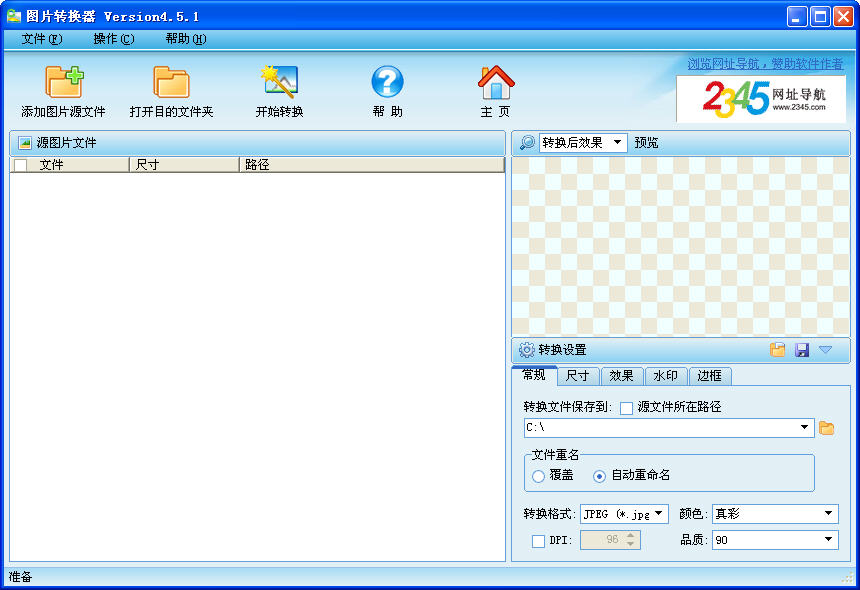Select the 覆盖 radio button
The image size is (860, 590).
[x=538, y=476]
